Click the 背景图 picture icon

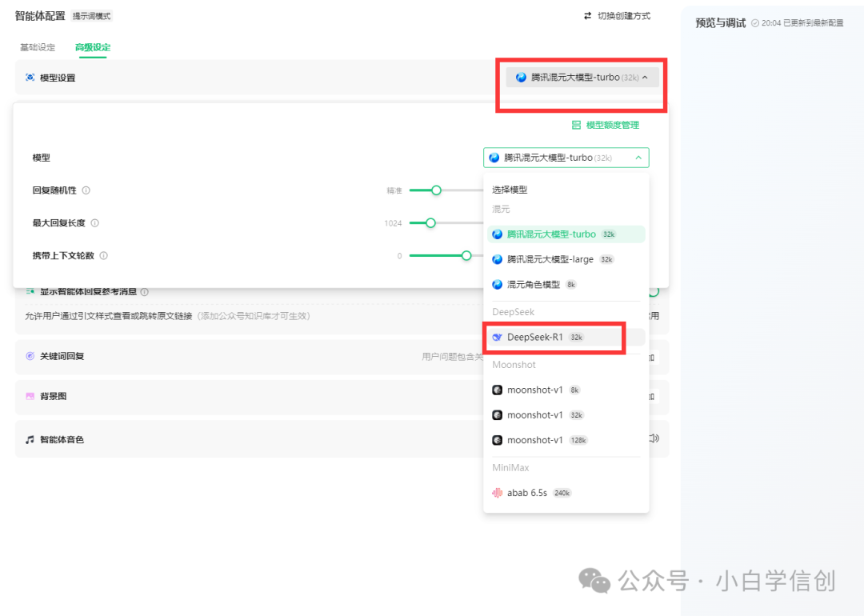30,396
